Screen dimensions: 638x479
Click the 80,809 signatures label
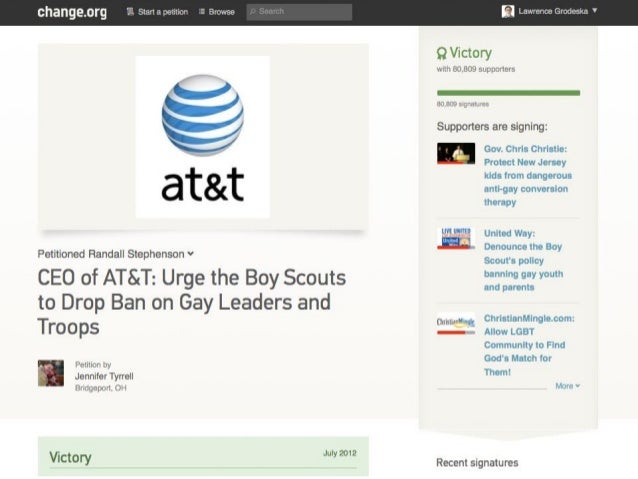point(463,104)
